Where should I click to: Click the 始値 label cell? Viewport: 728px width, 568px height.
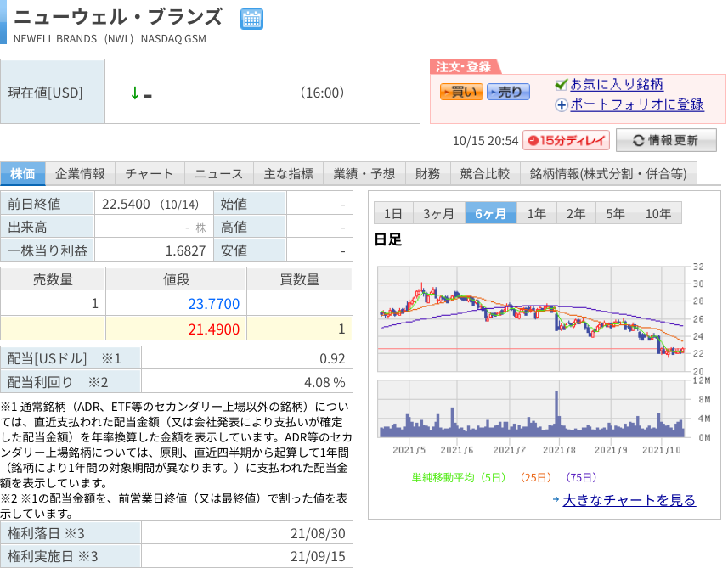(x=250, y=203)
